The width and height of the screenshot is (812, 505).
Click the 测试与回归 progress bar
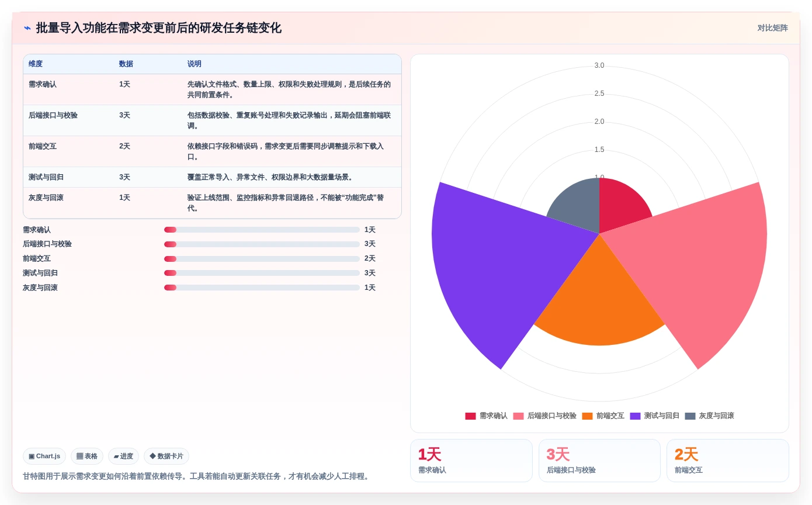pyautogui.click(x=262, y=273)
